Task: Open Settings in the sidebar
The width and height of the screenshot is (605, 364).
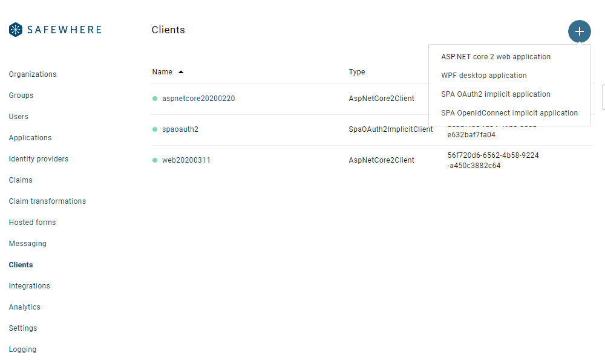Action: pyautogui.click(x=23, y=328)
